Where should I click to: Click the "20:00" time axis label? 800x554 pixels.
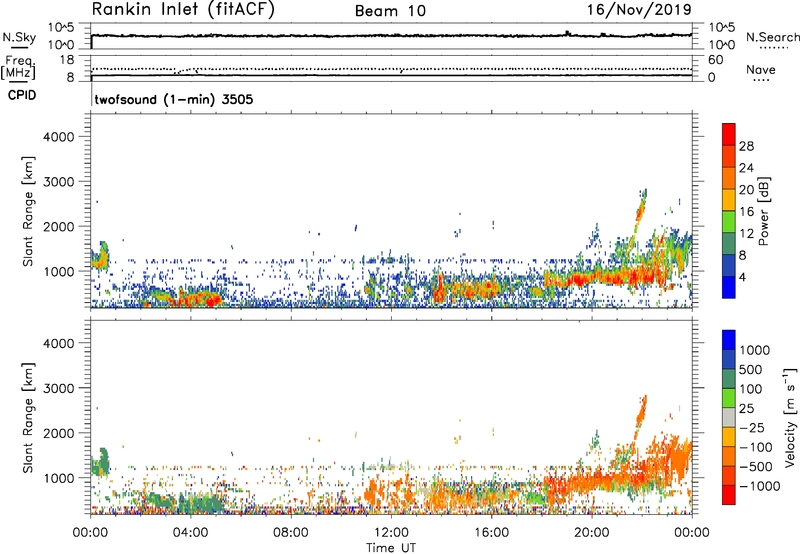click(x=591, y=533)
